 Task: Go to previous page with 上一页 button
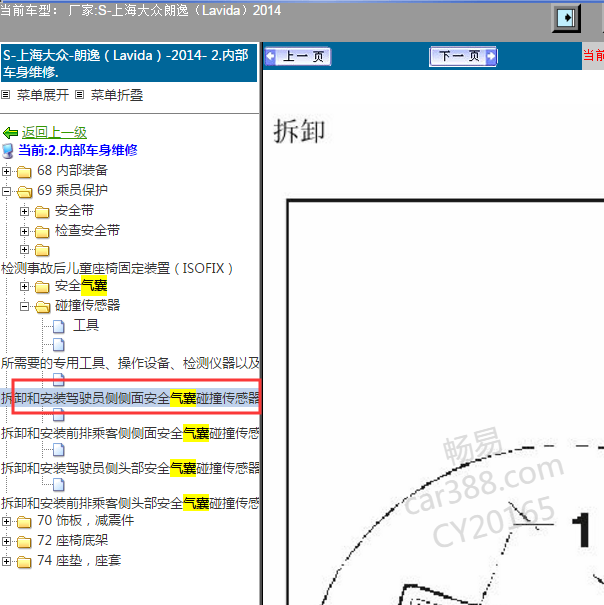click(x=298, y=57)
